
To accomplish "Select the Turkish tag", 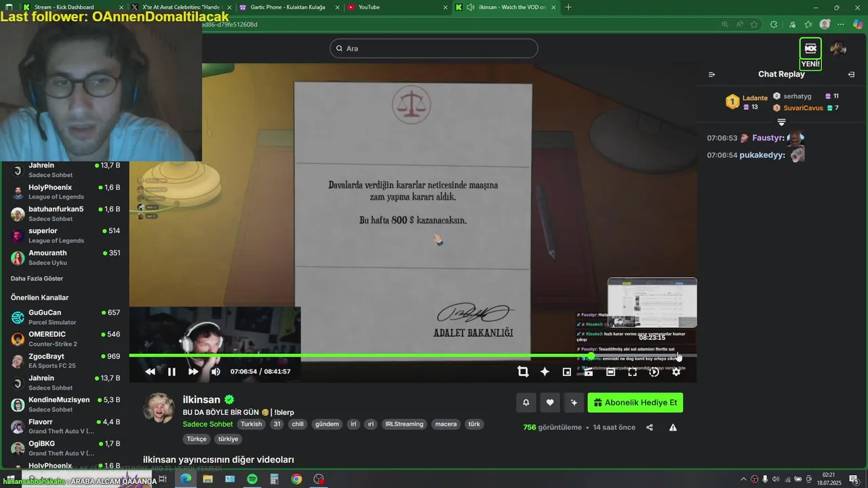I will pos(251,424).
